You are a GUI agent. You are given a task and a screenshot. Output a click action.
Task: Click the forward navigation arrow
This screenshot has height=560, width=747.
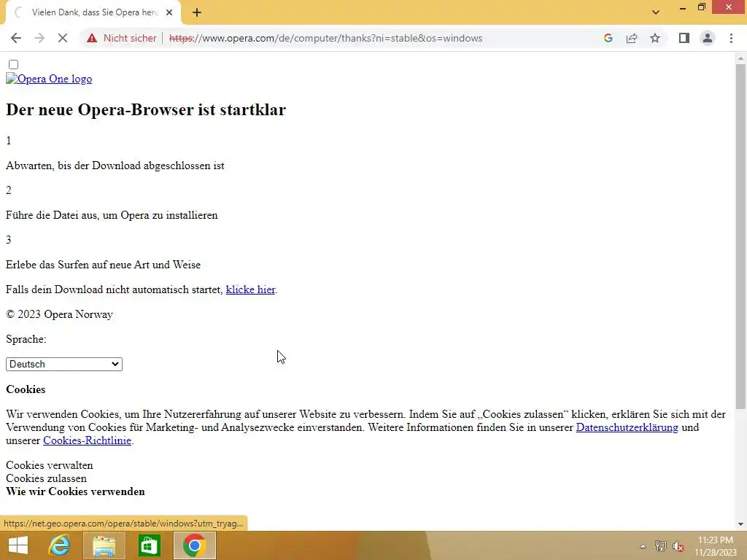pos(39,38)
